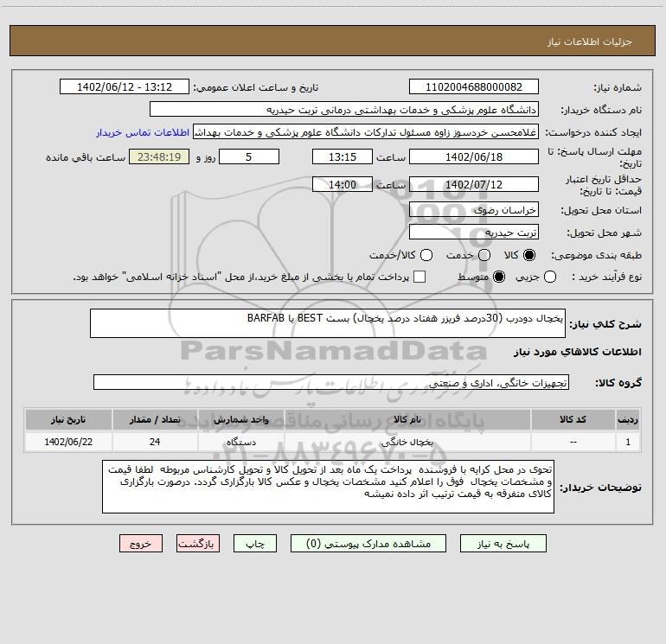Screen dimensions: 666x644
Task: Click the request creator name field
Action: [x=366, y=132]
